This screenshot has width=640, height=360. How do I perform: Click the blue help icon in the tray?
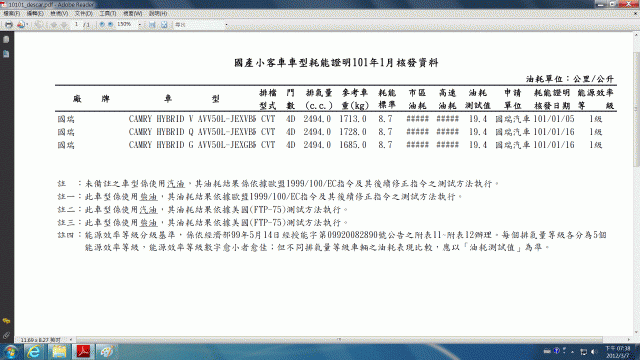coord(556,351)
